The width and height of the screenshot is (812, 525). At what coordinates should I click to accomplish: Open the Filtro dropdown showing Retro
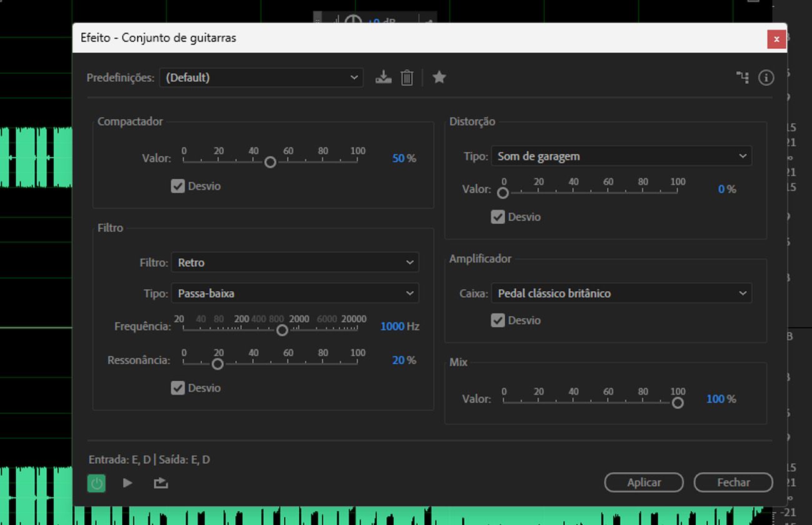pos(295,262)
